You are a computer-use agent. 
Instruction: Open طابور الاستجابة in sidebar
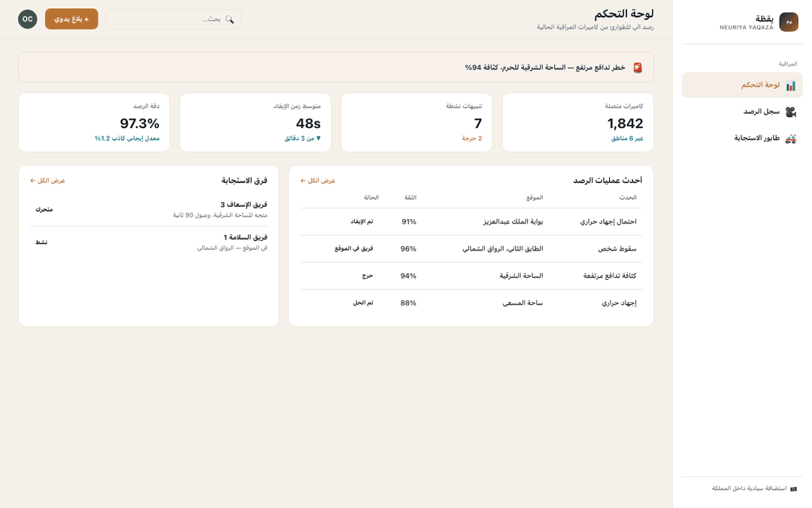[742, 138]
